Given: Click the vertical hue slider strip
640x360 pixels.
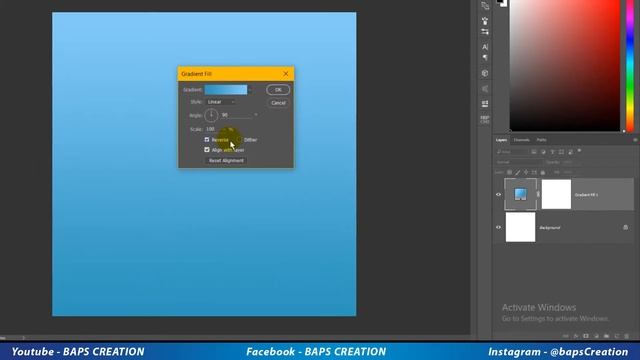Looking at the screenshot, I should [x=630, y=65].
